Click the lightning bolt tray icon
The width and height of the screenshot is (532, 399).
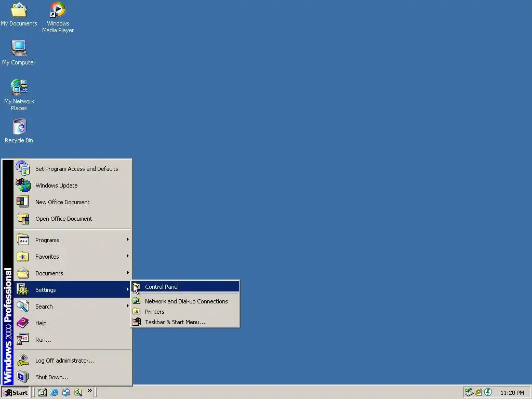coord(488,392)
